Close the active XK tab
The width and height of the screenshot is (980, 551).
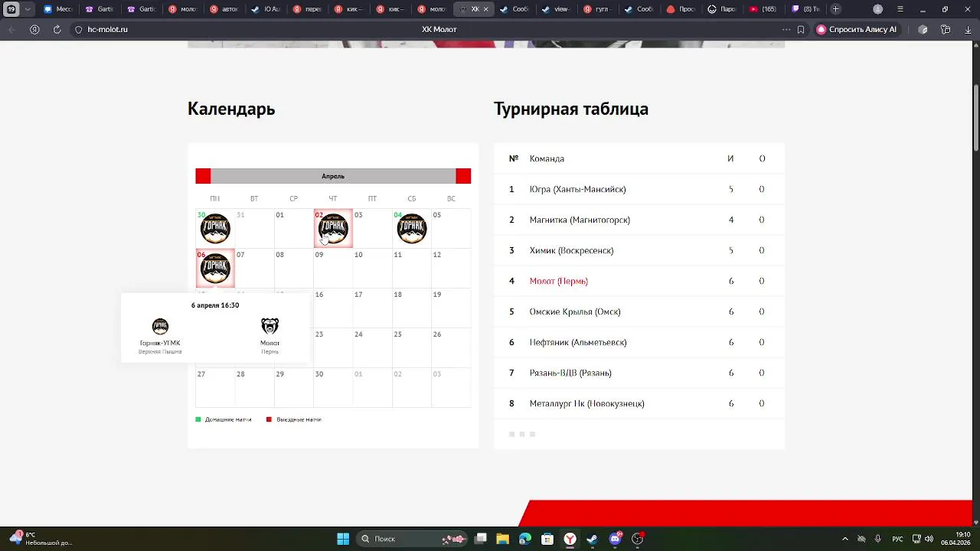click(x=485, y=9)
